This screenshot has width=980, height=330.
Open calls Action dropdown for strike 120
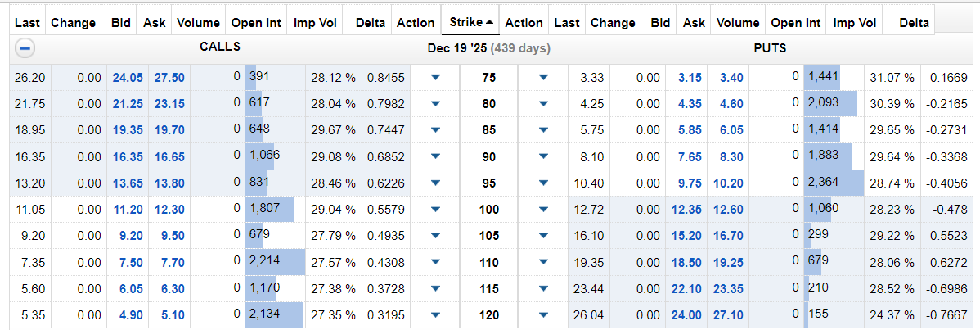[x=436, y=315]
